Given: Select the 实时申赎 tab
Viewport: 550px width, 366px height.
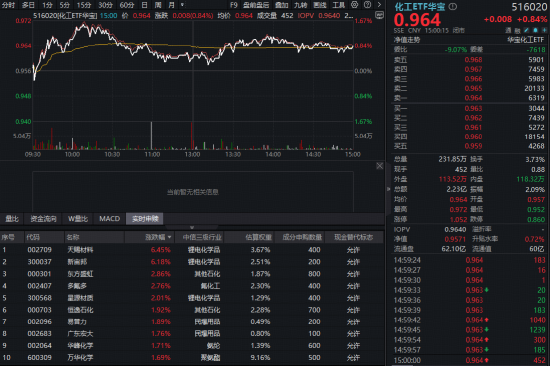Looking at the screenshot, I should tap(145, 219).
